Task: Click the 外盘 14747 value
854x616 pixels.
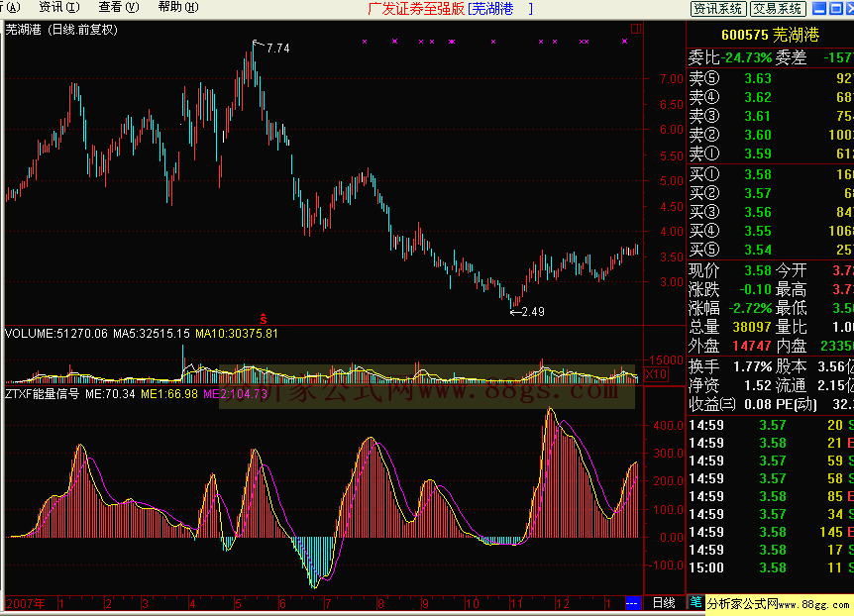Action: pyautogui.click(x=752, y=346)
